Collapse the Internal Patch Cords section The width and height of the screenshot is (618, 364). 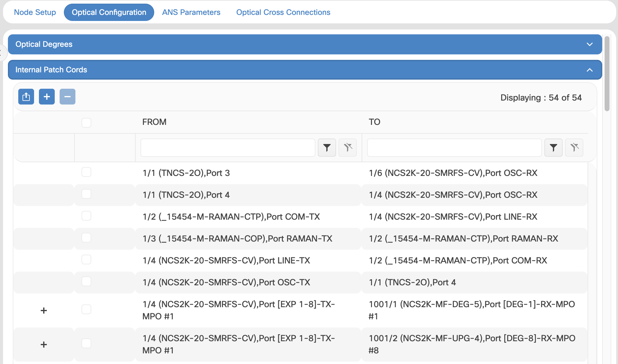[305, 70]
